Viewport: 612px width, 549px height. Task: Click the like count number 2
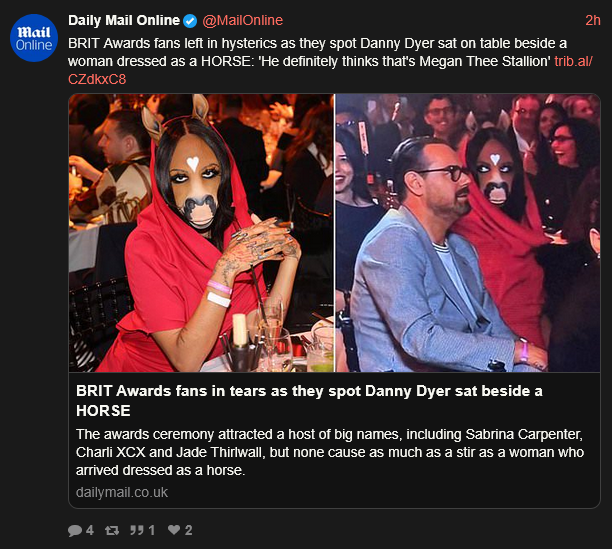point(189,530)
